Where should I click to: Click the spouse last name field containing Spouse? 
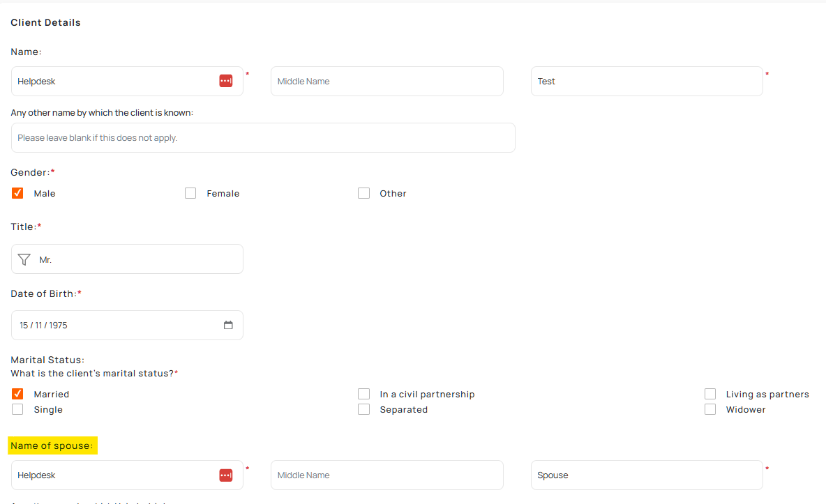[646, 475]
